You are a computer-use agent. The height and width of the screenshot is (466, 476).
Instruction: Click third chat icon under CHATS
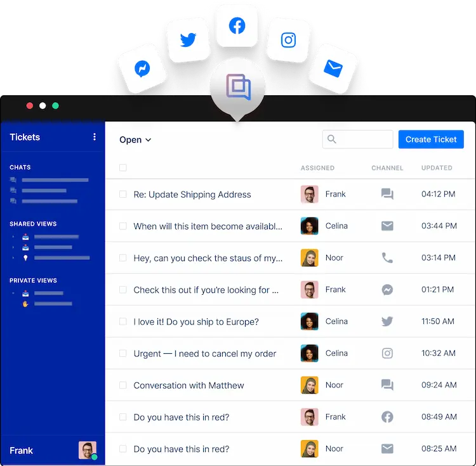[x=13, y=201]
